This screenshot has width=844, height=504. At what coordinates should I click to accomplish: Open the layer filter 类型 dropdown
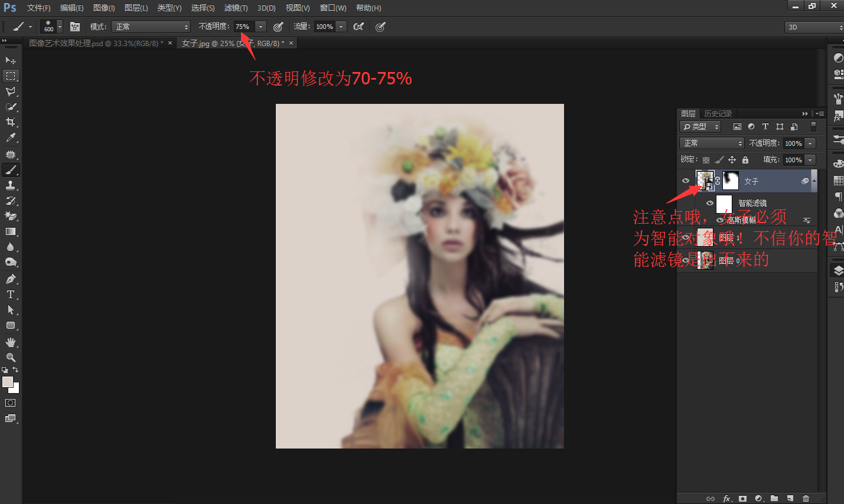click(x=700, y=126)
